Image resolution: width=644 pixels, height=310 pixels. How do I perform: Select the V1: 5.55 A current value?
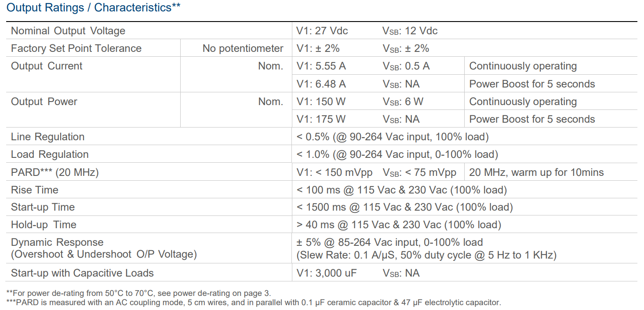321,66
